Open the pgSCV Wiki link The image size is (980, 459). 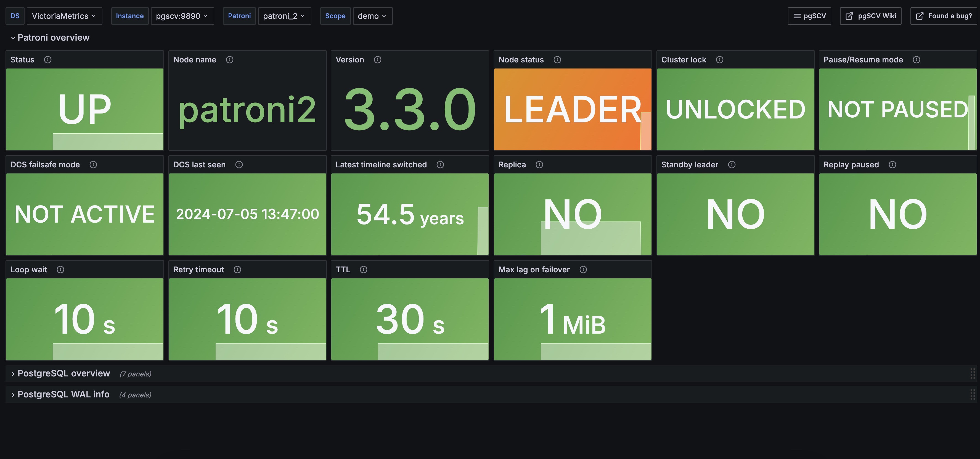[870, 16]
